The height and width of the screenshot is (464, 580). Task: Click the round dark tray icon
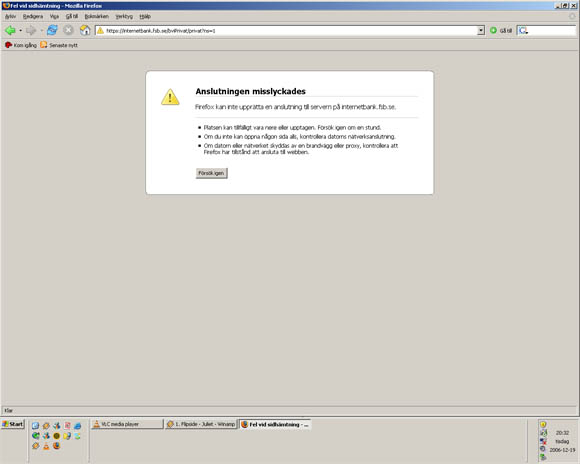pos(543,449)
